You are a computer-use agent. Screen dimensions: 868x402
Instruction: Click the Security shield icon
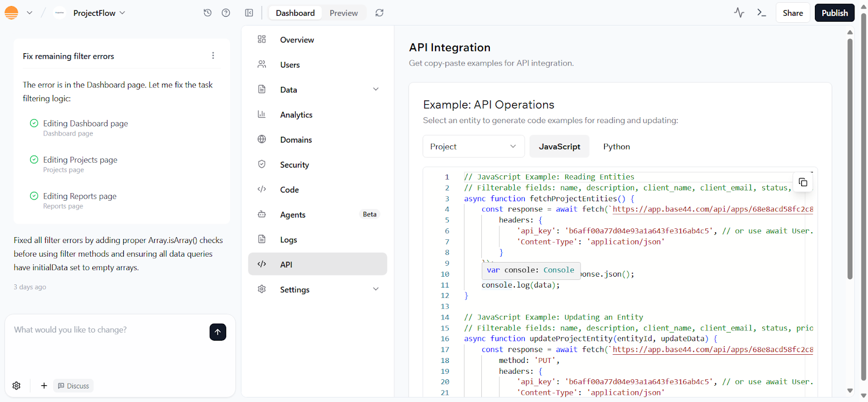pyautogui.click(x=261, y=164)
